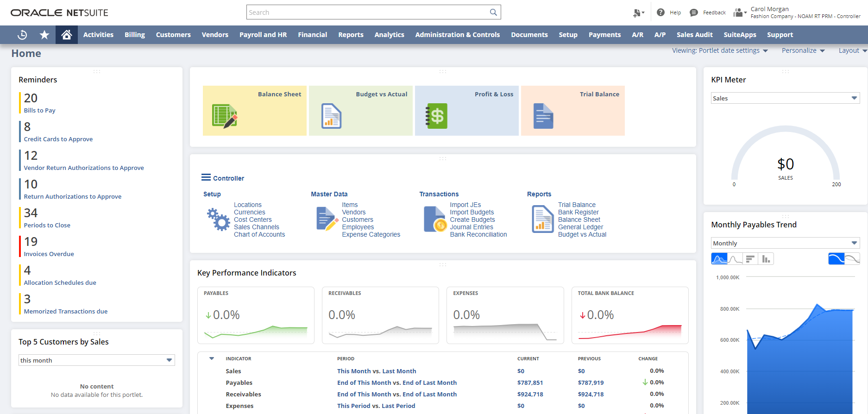Image resolution: width=868 pixels, height=414 pixels.
Task: Expand the Layout dropdown
Action: (853, 50)
